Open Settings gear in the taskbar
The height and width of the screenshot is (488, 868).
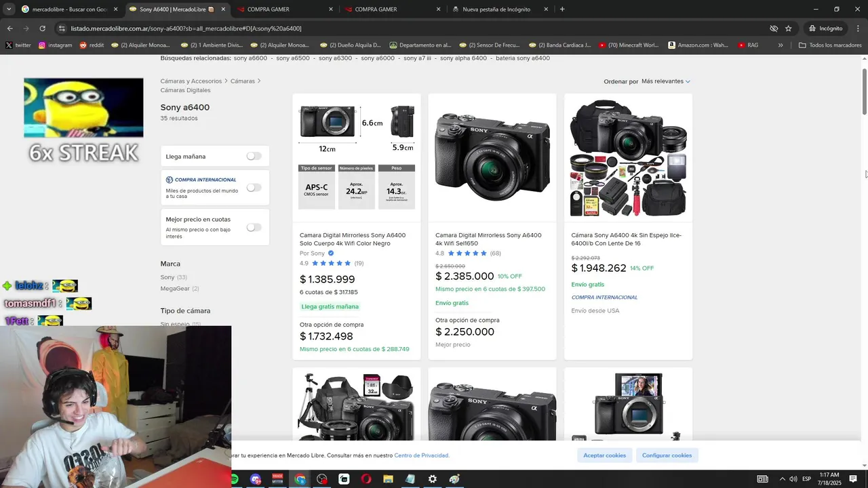pyautogui.click(x=432, y=479)
